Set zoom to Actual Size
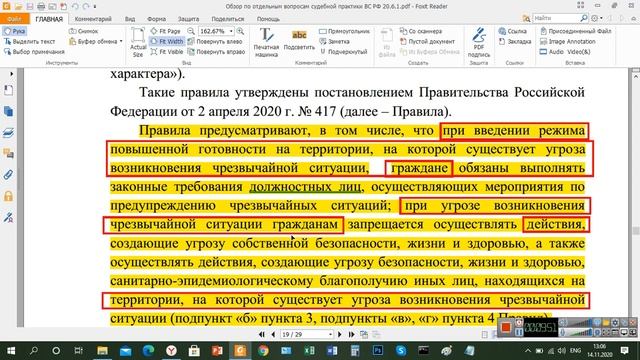 tap(138, 42)
